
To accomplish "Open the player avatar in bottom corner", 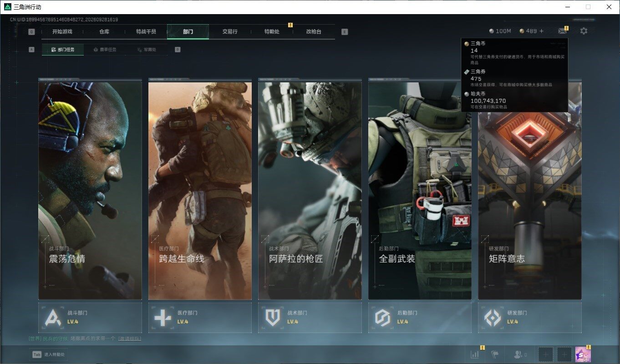I will tap(583, 354).
